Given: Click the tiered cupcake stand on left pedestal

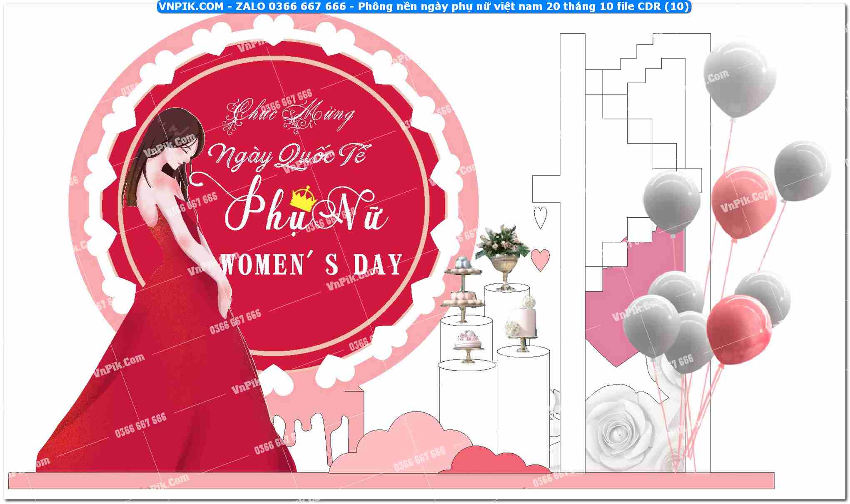Looking at the screenshot, I should click(x=462, y=291).
